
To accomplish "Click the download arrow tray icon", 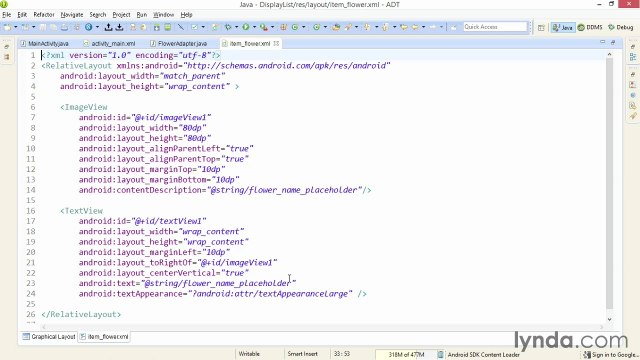I will point(119,27).
